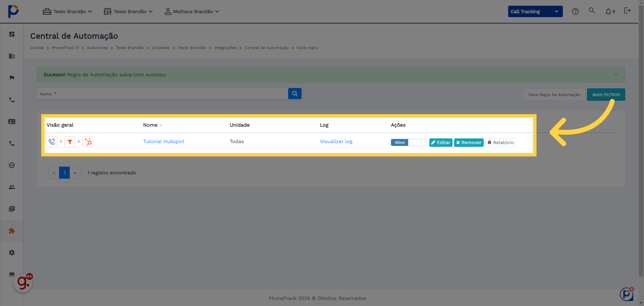Click the Todas unit cell
This screenshot has width=644, height=306.
coord(237,141)
